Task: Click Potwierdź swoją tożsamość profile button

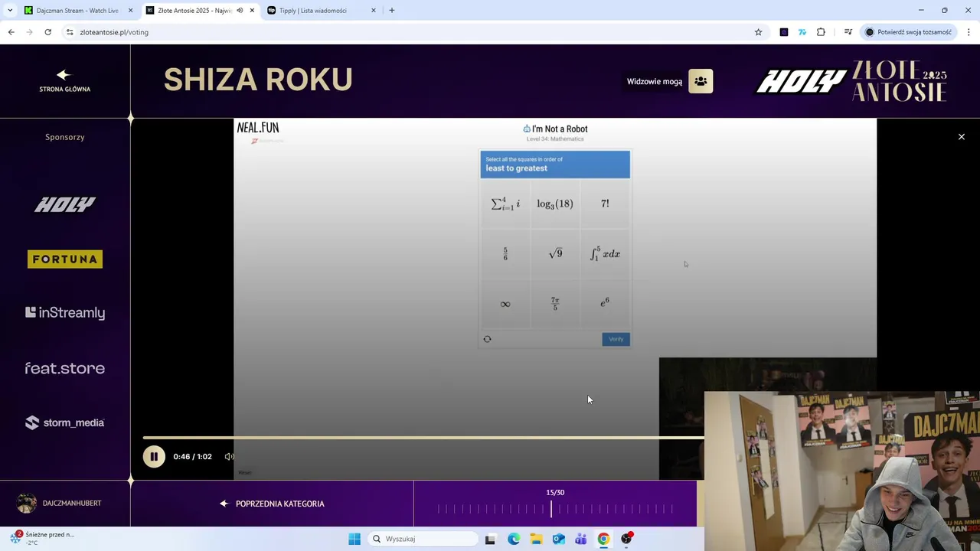Action: click(908, 32)
